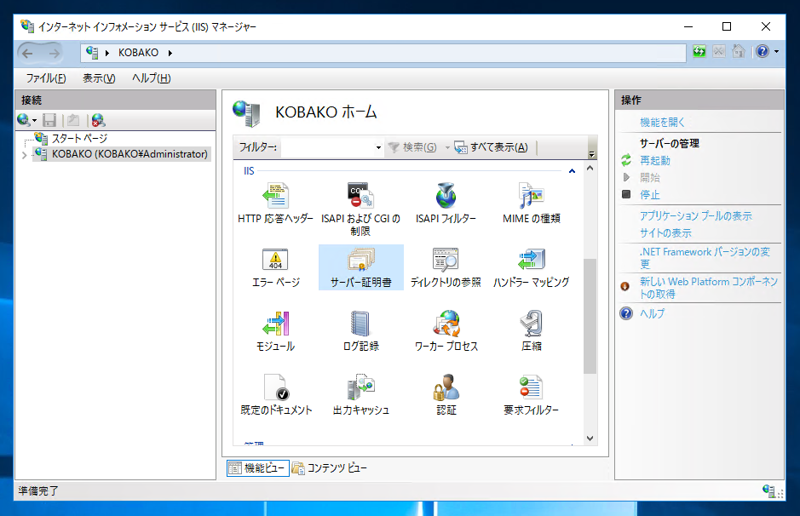The width and height of the screenshot is (800, 516).
Task: Open the help dropdown arrow in address bar
Action: pos(777,52)
